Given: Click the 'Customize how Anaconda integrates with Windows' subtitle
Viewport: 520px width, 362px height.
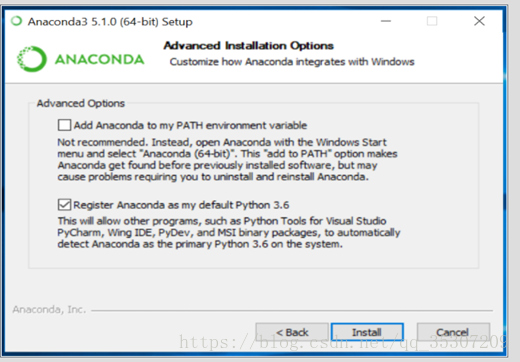Looking at the screenshot, I should [292, 62].
